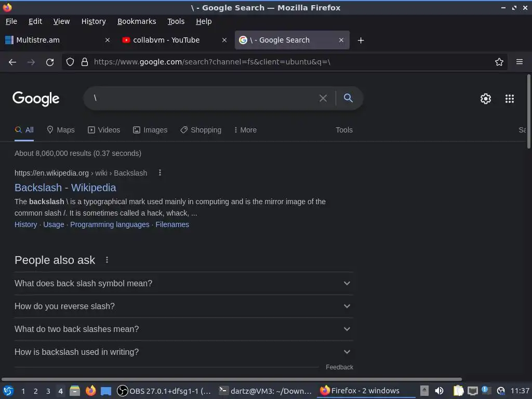Open clipboard manager tray icon
The image size is (532, 399).
click(458, 391)
